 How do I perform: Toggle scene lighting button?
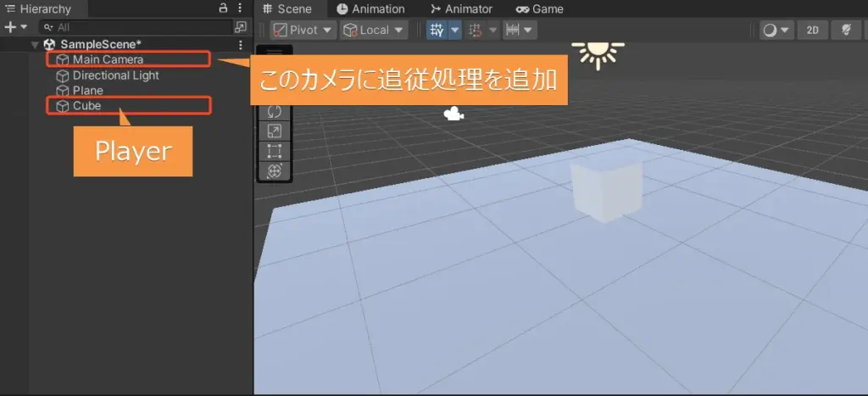point(847,30)
